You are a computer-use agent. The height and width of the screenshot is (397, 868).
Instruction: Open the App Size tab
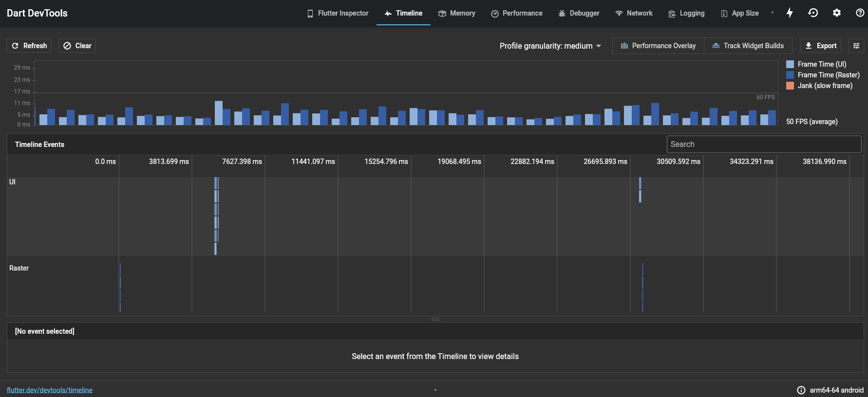(739, 13)
